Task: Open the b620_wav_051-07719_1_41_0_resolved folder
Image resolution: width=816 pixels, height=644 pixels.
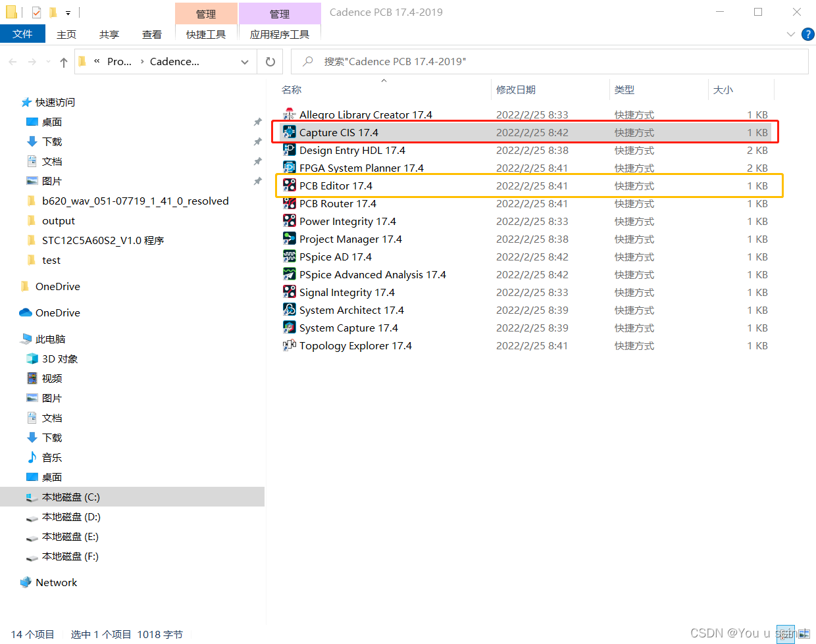Action: point(135,201)
